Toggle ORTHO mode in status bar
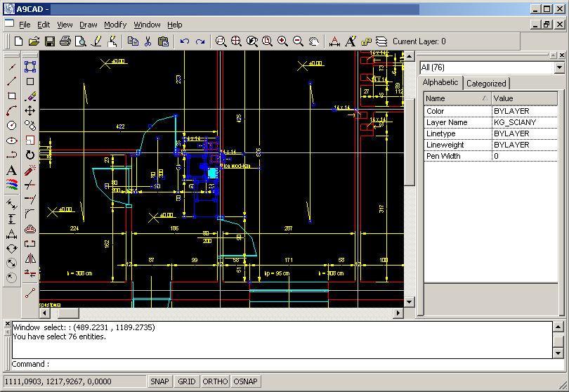 215,381
